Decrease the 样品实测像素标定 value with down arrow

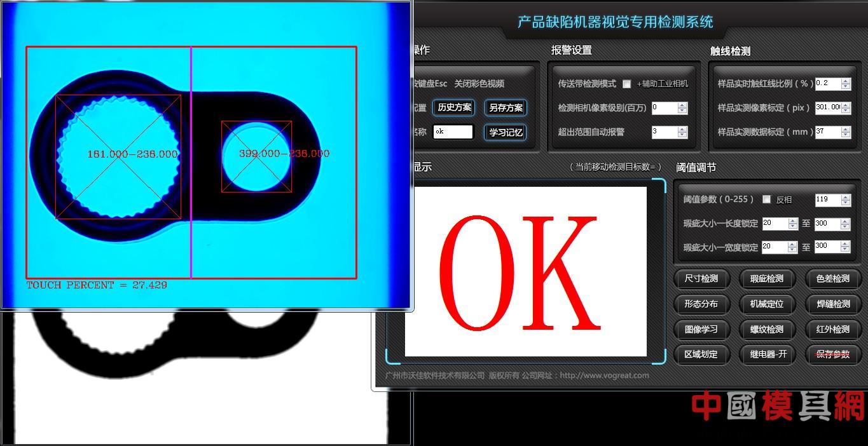click(846, 111)
